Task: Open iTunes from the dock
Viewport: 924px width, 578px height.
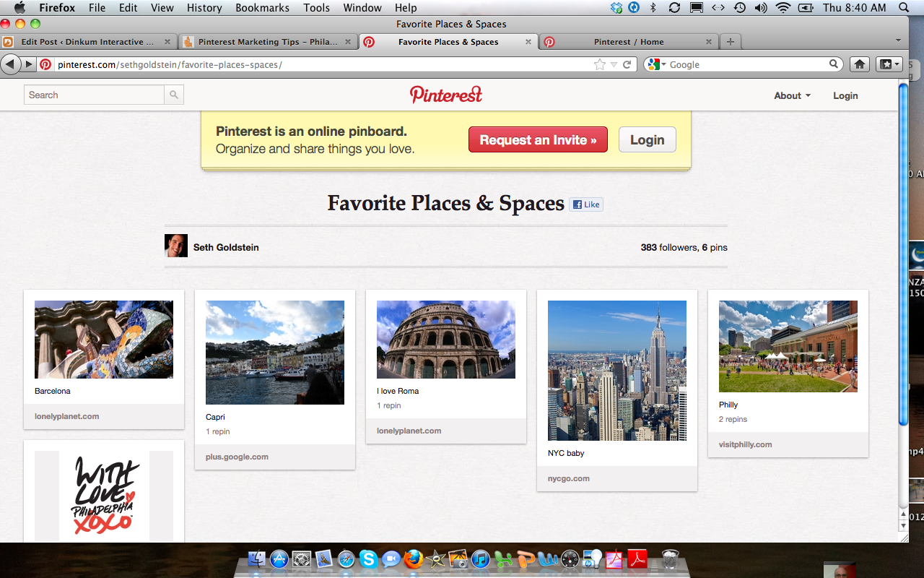Action: [481, 558]
